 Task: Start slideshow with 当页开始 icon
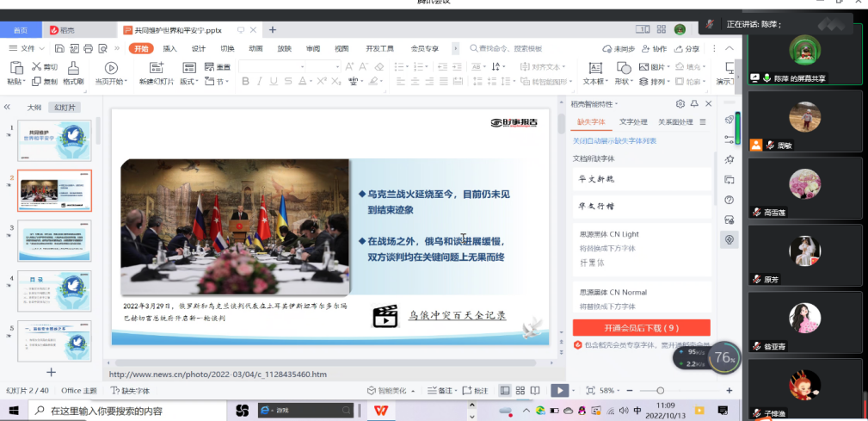coord(111,68)
